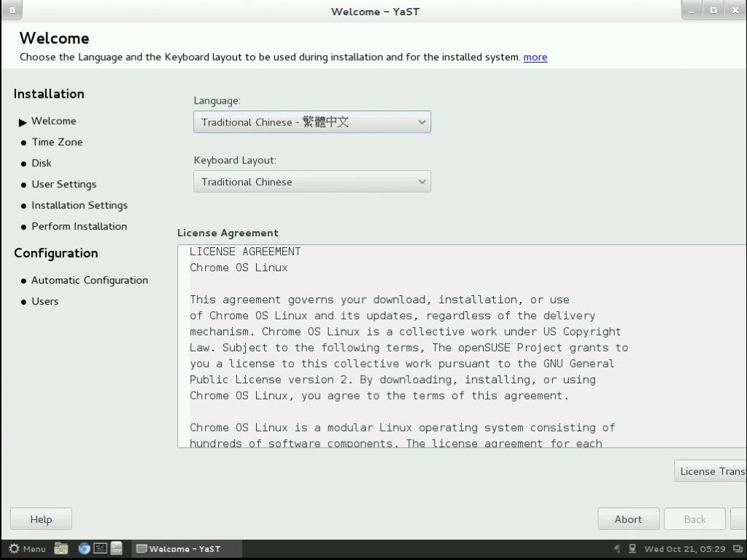Click the Help button
Viewport: 747px width, 560px height.
pyautogui.click(x=41, y=519)
